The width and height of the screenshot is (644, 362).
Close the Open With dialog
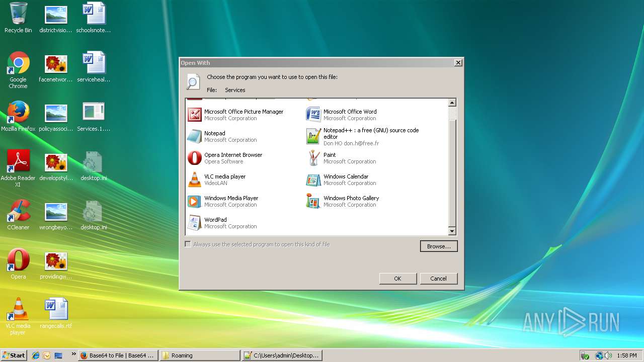click(458, 63)
